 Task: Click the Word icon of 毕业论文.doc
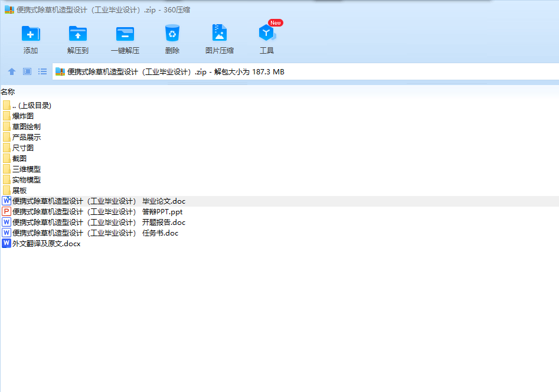(6, 201)
